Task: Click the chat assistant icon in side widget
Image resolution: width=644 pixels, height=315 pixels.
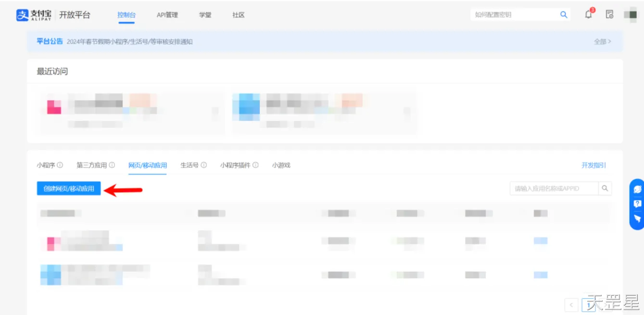Action: point(637,189)
